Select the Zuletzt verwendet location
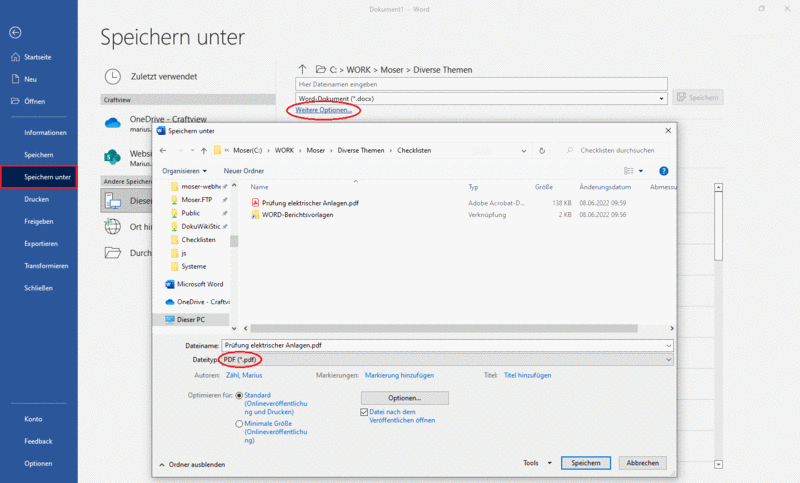This screenshot has width=800, height=483. coord(163,77)
